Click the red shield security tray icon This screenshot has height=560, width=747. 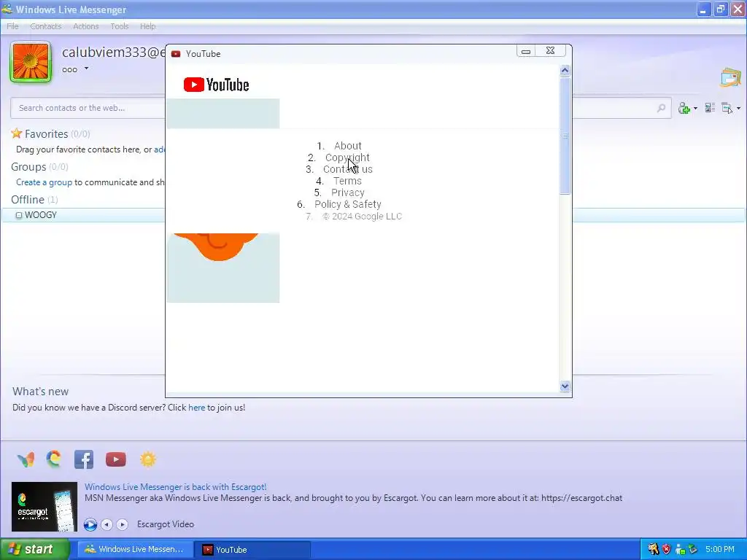(667, 549)
